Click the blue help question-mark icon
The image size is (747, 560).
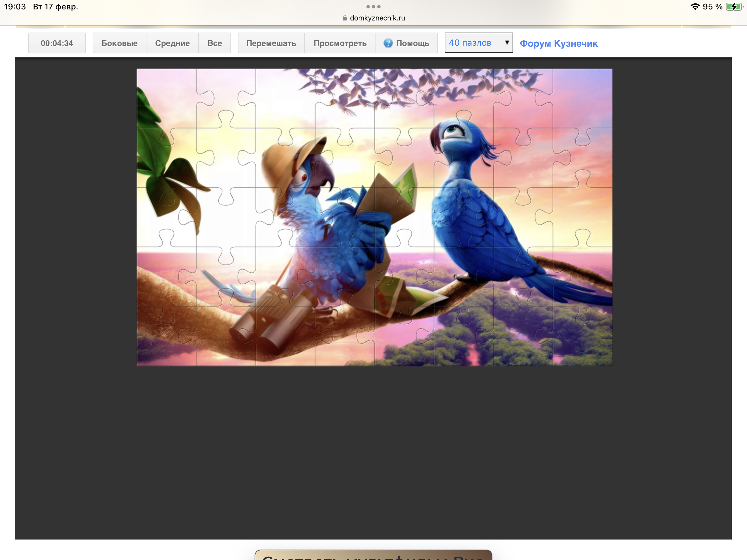coord(388,43)
